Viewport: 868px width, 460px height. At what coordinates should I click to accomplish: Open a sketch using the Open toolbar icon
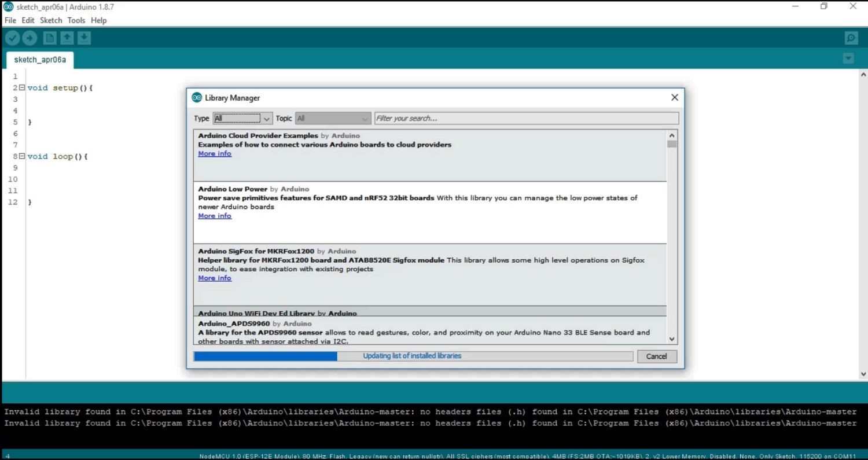(67, 38)
